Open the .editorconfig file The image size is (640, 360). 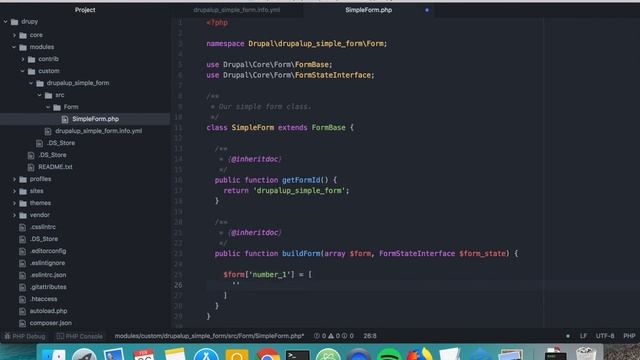click(48, 251)
